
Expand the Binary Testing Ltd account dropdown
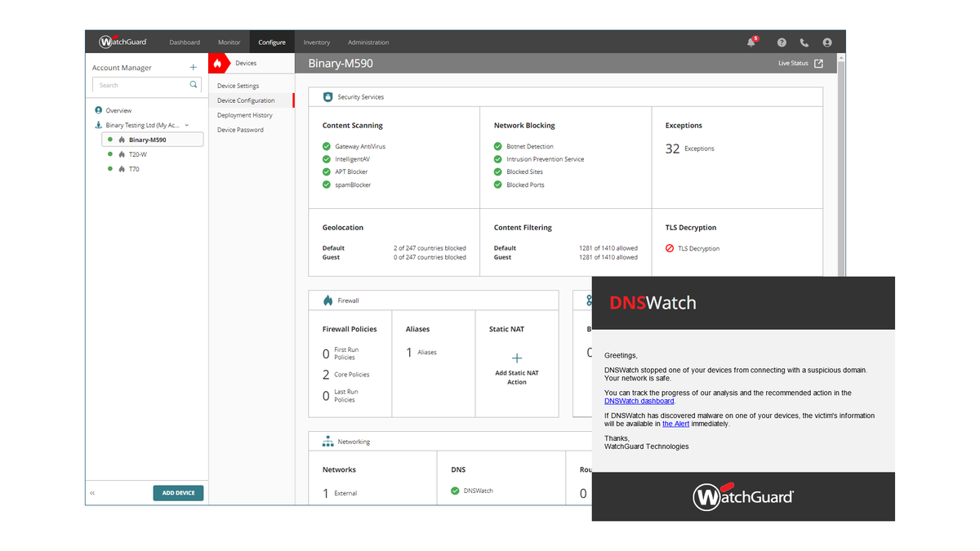187,125
